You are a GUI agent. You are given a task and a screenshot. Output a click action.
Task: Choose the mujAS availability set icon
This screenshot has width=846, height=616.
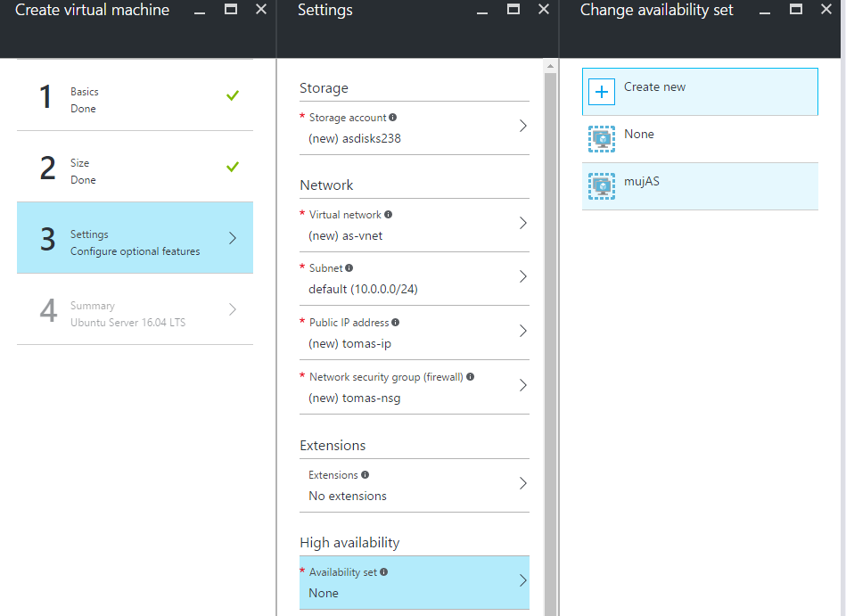[601, 186]
